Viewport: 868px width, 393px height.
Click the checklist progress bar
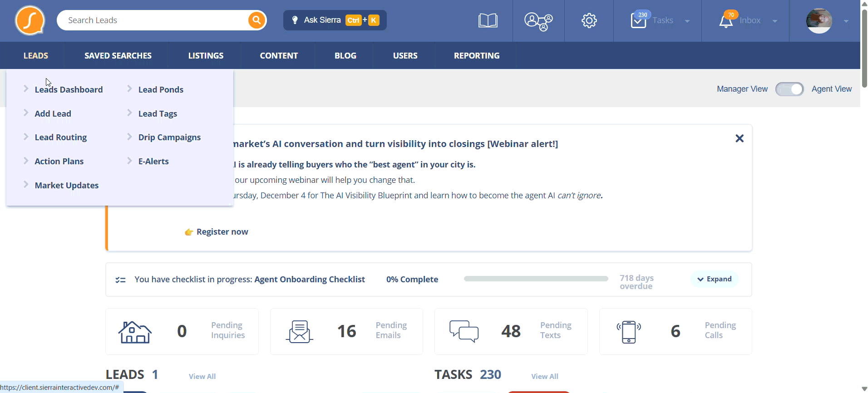[x=536, y=279]
